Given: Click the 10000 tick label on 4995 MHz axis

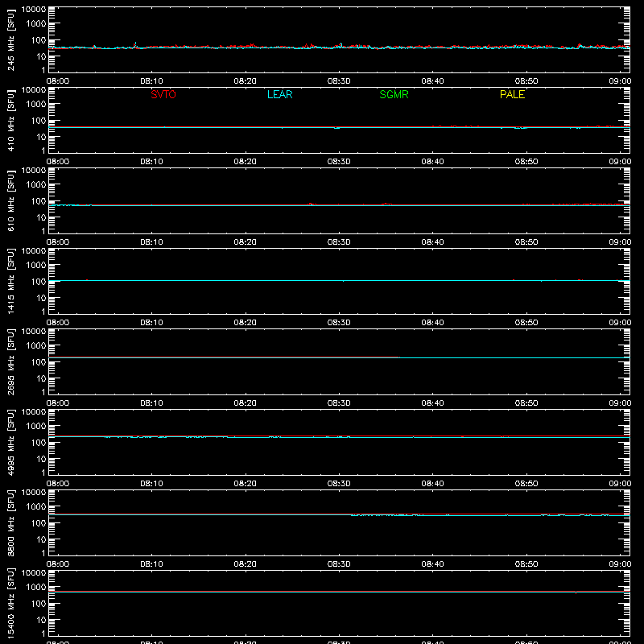Looking at the screenshot, I should pyautogui.click(x=34, y=412).
